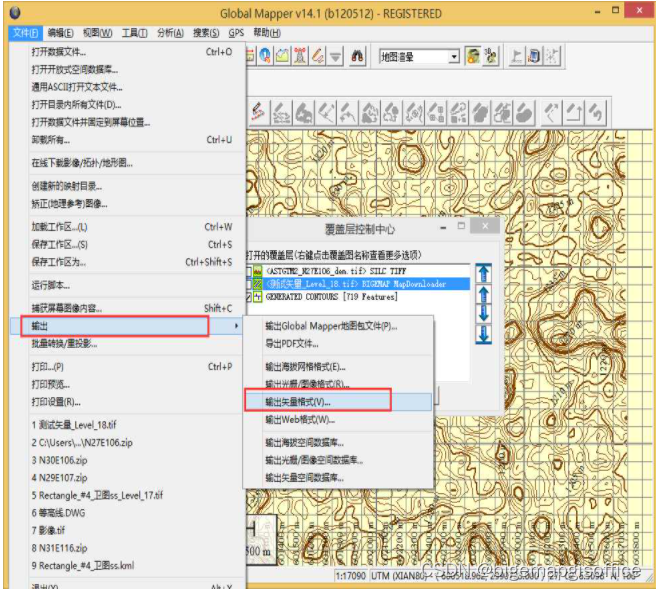This screenshot has height=590, width=656.
Task: Select 导出PDF文件... submenu item
Action: pos(338,344)
